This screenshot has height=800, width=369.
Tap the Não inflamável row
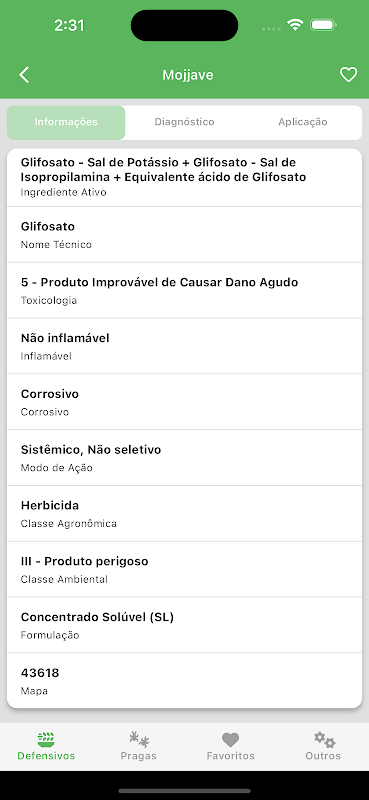click(x=184, y=346)
